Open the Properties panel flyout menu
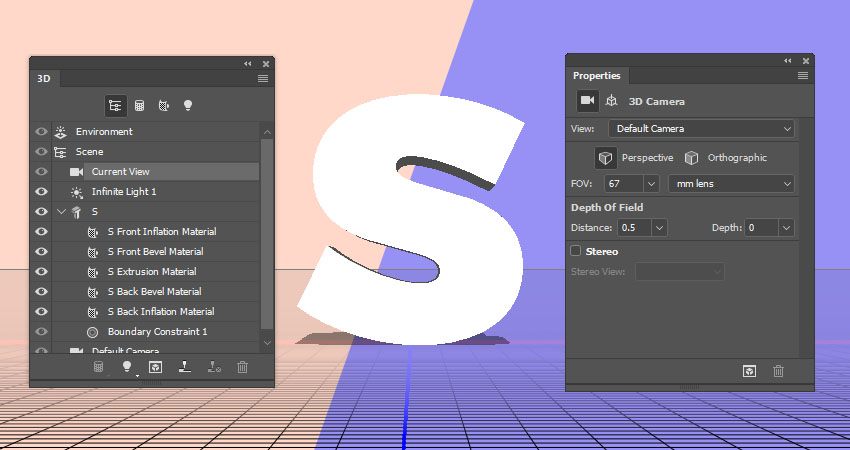This screenshot has height=450, width=850. [803, 75]
